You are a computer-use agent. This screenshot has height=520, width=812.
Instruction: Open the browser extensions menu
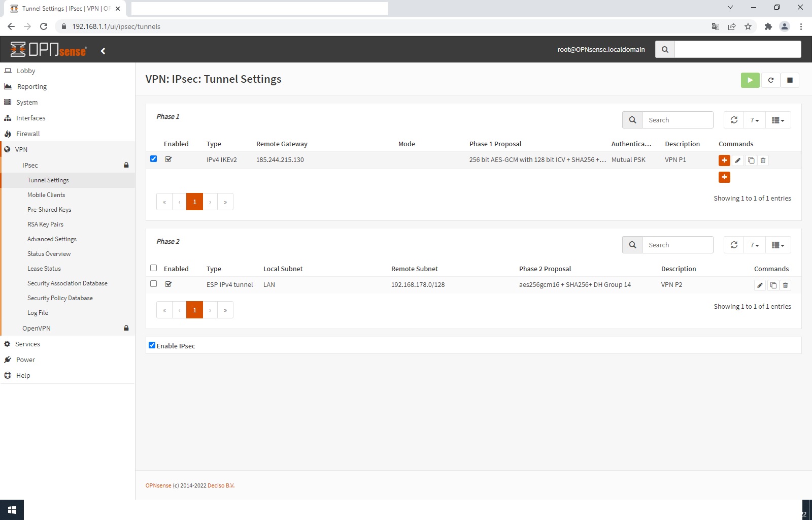768,26
